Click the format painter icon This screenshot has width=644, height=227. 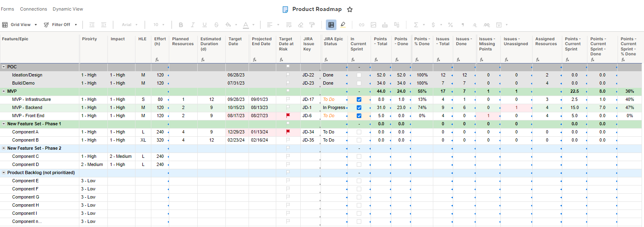[312, 25]
